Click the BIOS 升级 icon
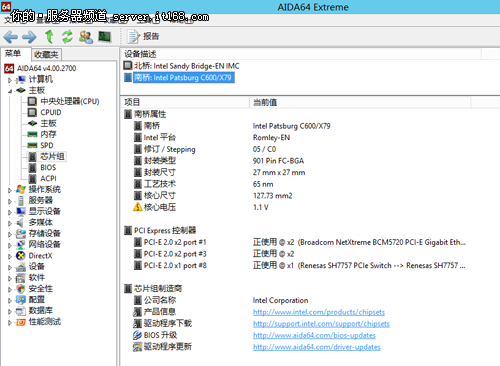 tap(138, 335)
